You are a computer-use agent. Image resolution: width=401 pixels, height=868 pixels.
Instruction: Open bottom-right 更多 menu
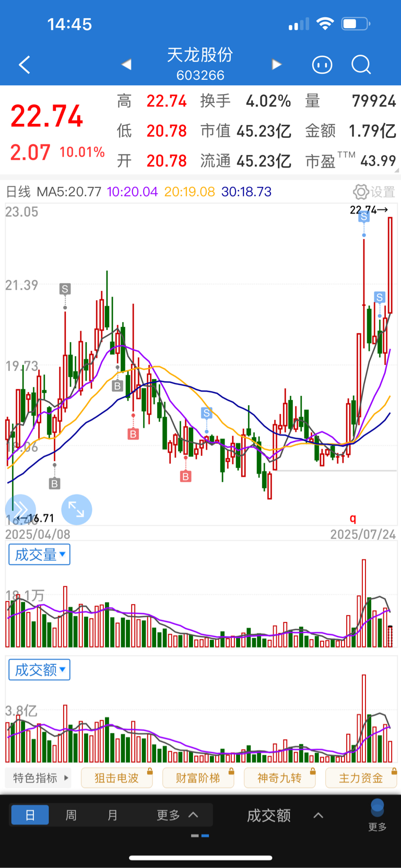378,815
